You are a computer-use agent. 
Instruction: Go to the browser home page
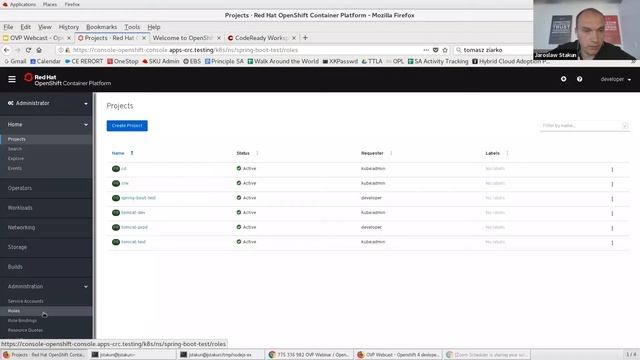pos(39,50)
